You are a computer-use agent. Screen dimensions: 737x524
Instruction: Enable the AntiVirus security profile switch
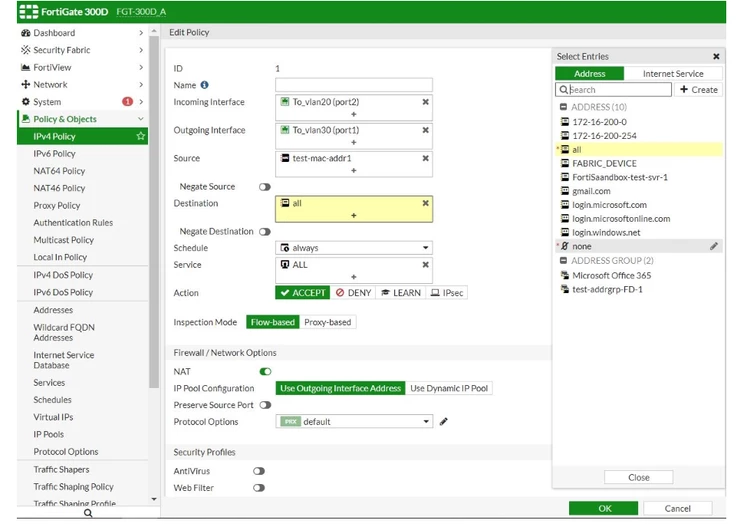coord(259,471)
